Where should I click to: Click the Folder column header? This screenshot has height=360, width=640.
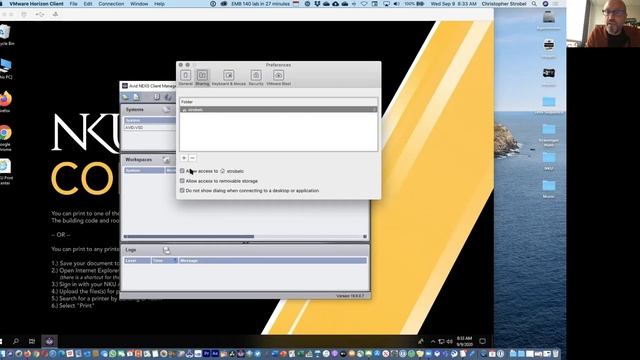point(278,102)
